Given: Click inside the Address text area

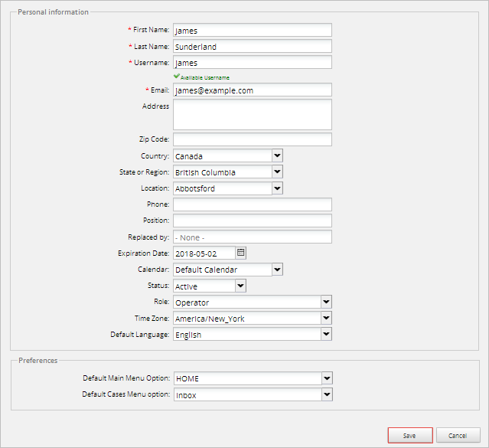Looking at the screenshot, I should pyautogui.click(x=253, y=114).
